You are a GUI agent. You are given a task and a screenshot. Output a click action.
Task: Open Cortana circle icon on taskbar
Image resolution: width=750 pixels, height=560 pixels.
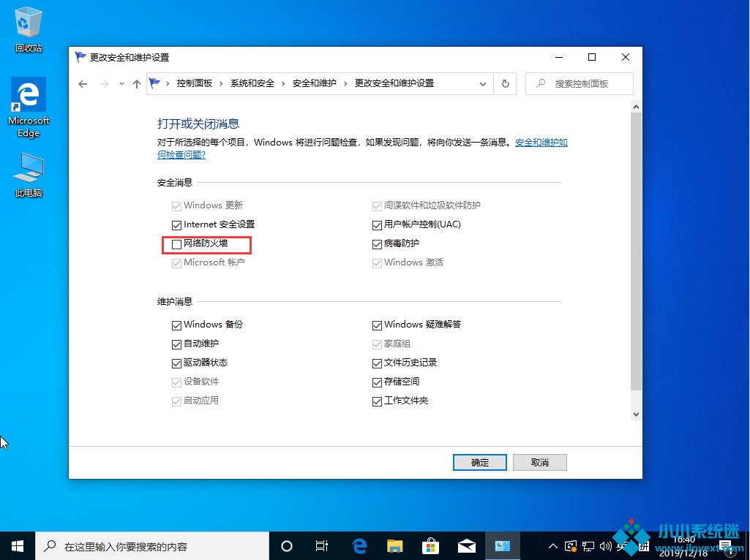287,545
